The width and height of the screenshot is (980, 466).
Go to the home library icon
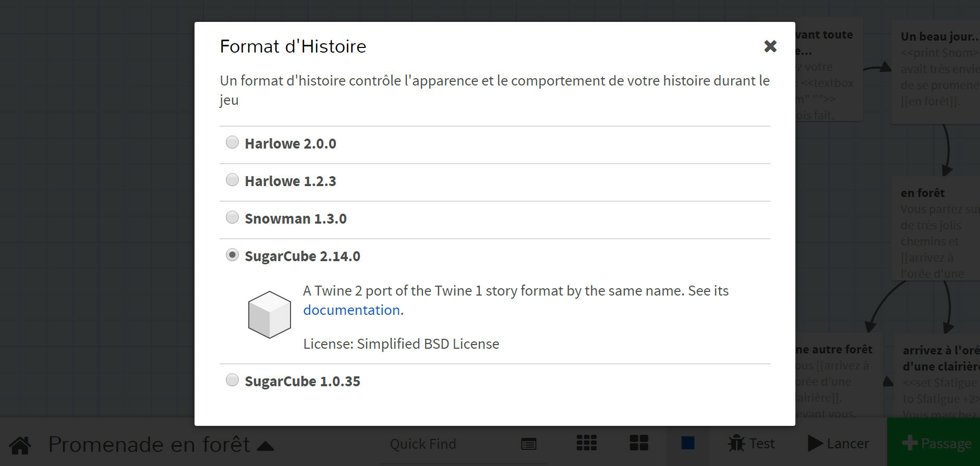(20, 445)
